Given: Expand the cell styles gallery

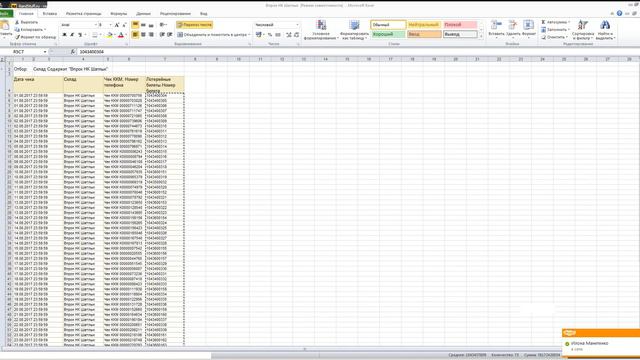Looking at the screenshot, I should [481, 36].
